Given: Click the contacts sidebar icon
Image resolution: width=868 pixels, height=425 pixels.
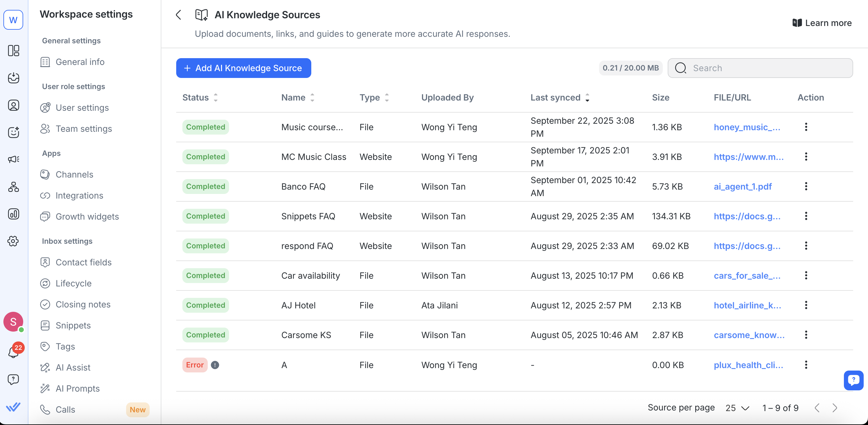Looking at the screenshot, I should point(14,105).
